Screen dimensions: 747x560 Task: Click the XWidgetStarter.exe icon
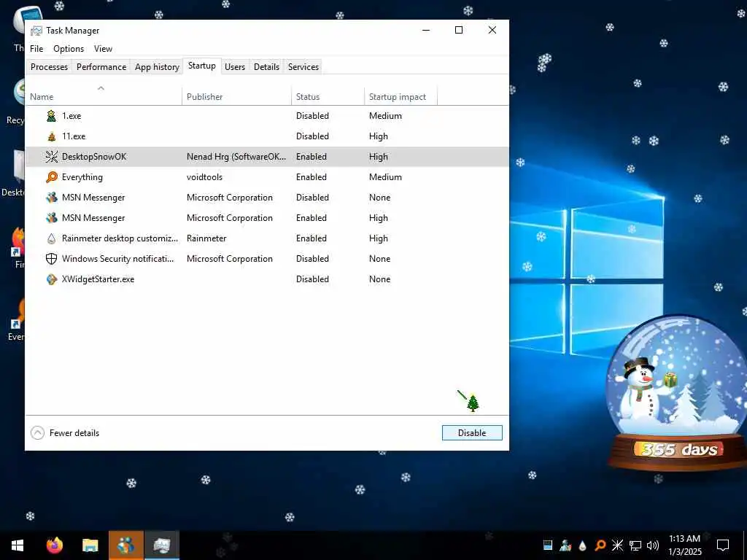pos(52,279)
